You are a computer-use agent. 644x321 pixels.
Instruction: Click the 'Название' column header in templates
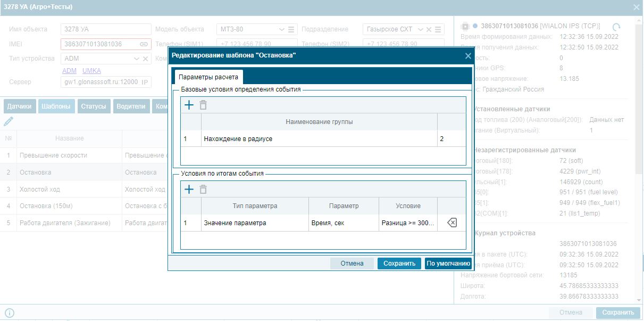(69, 138)
